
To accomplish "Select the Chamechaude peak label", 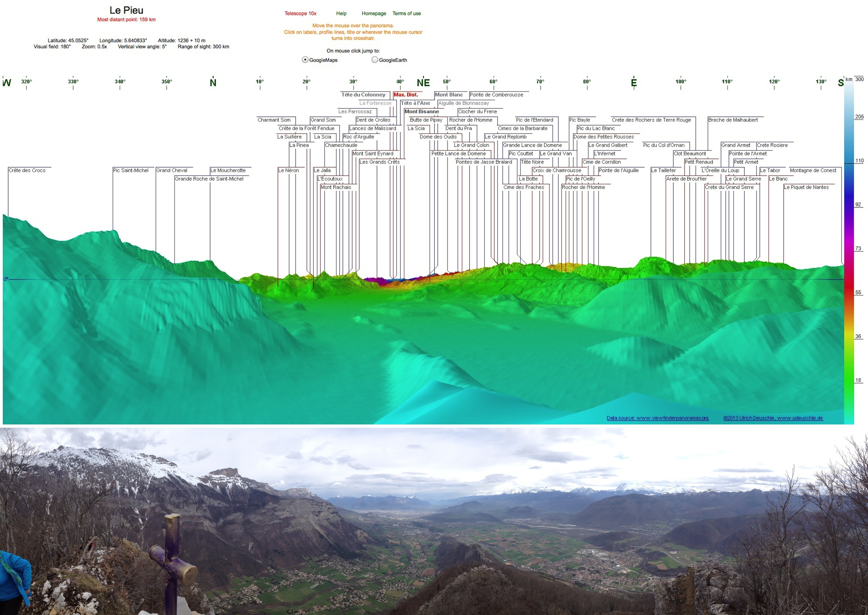I will 341,145.
